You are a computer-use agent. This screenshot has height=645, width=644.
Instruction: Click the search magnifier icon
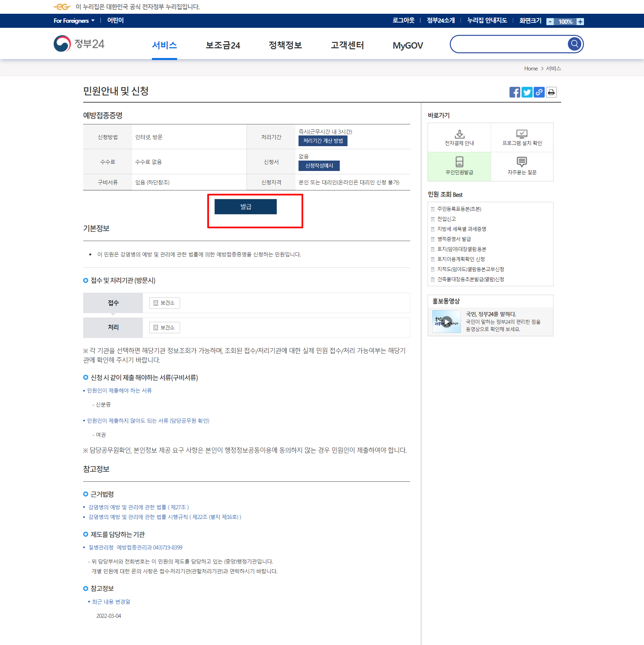click(575, 44)
